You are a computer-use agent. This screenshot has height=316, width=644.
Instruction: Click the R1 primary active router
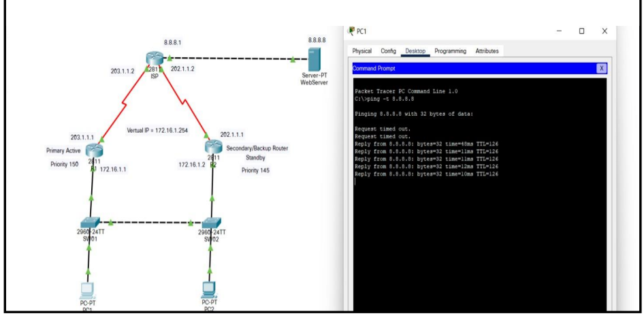pyautogui.click(x=95, y=151)
